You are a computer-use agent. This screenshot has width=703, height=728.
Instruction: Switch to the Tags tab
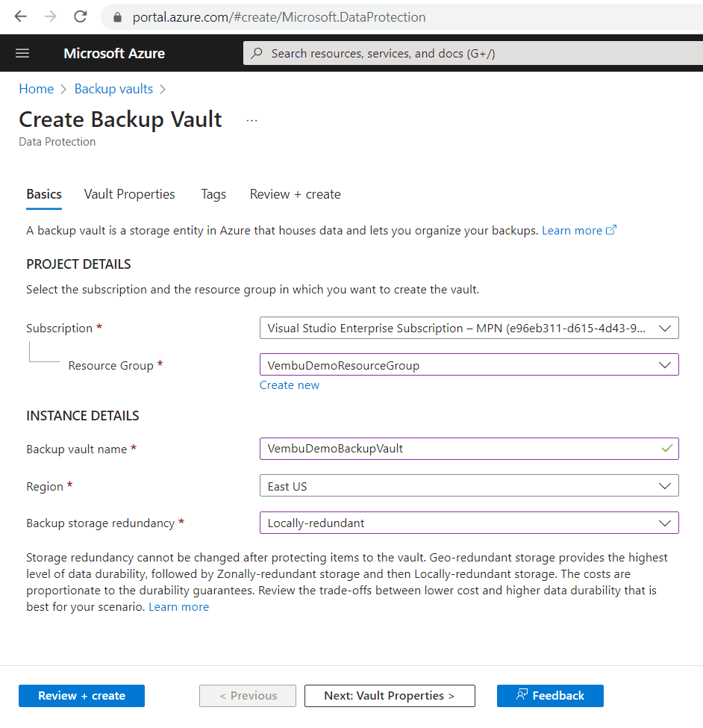(213, 194)
